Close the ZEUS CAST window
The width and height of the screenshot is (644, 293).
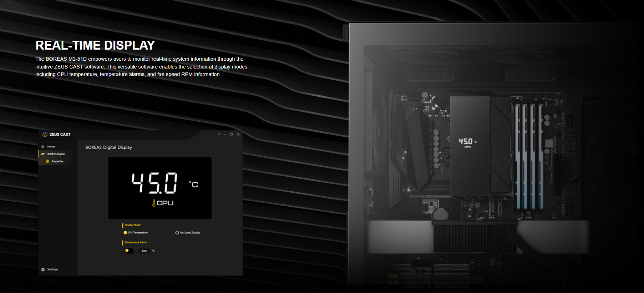238,135
